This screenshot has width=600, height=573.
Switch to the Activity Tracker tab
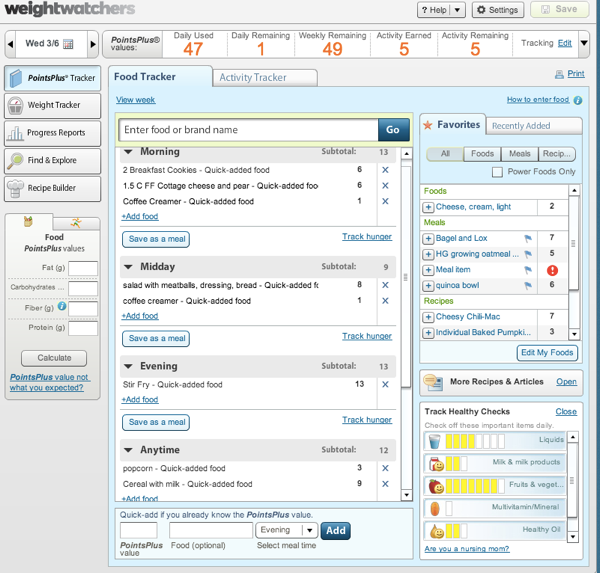[x=264, y=78]
